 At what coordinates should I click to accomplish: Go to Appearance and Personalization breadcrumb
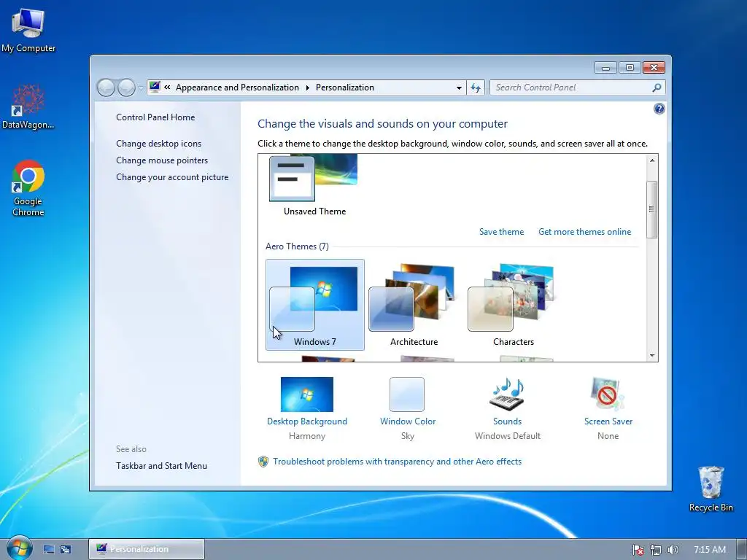[x=237, y=87]
